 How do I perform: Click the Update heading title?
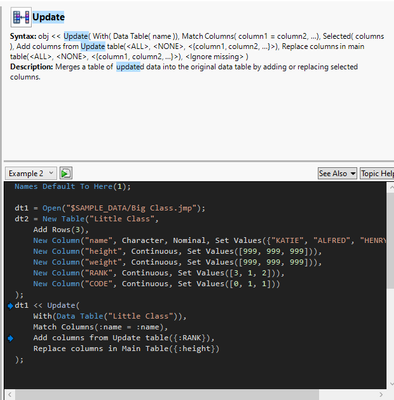tap(49, 17)
